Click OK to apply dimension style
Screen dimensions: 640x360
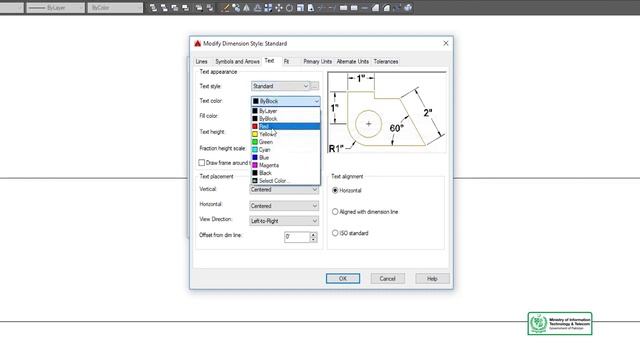[343, 278]
